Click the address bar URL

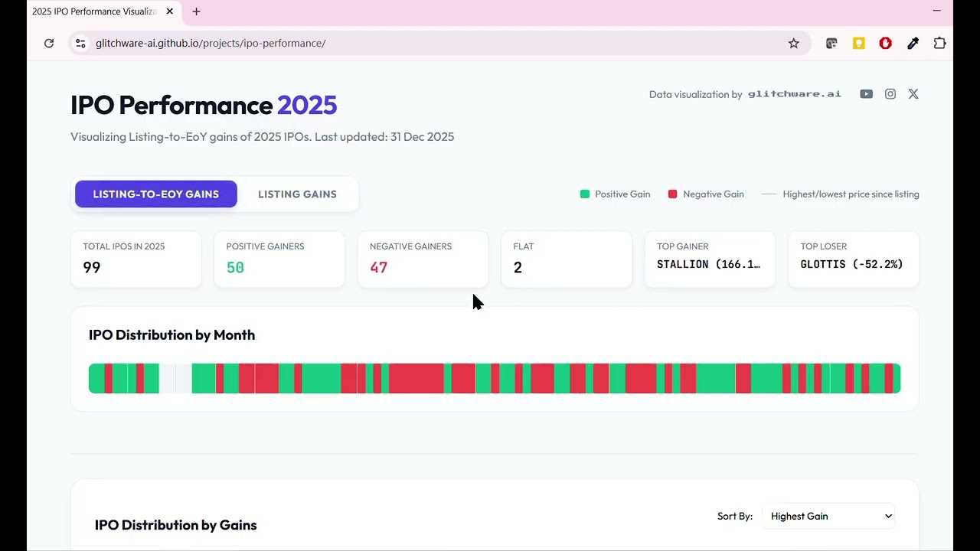[x=211, y=44]
